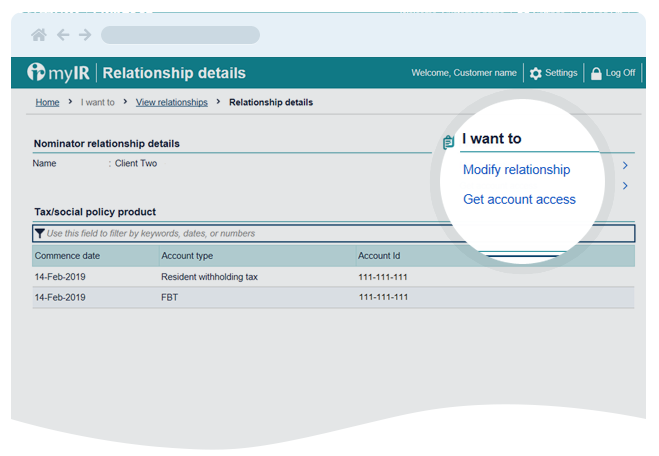Viewport: 659px width, 456px height.
Task: Click the myIR logo icon
Action: click(x=37, y=73)
